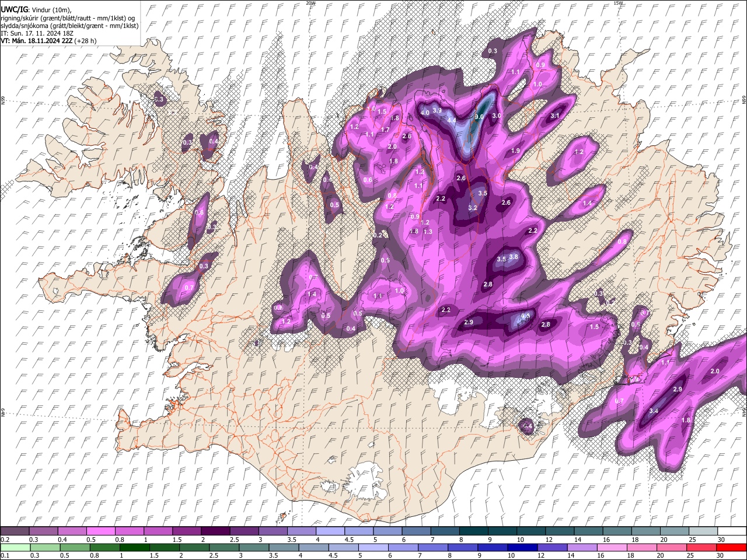
Task: Pick the darkest purple 2–2.5 swatch, top legend
Action: 215,531
